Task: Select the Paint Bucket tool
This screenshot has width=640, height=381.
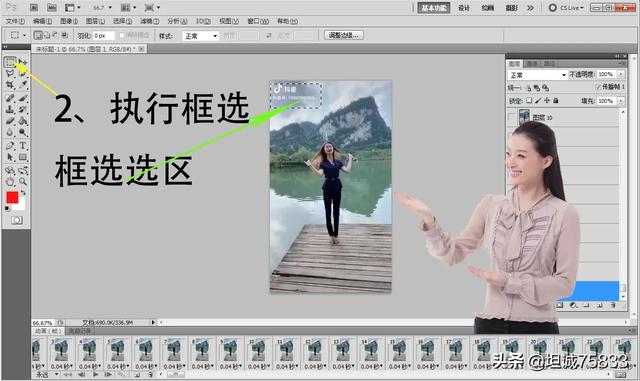Action: coord(23,121)
